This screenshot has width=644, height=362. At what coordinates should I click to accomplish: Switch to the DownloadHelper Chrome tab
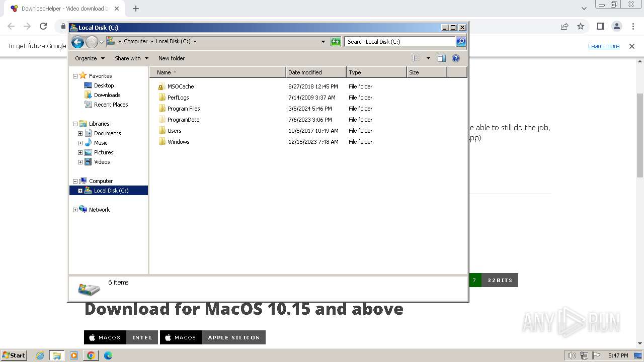pos(64,9)
